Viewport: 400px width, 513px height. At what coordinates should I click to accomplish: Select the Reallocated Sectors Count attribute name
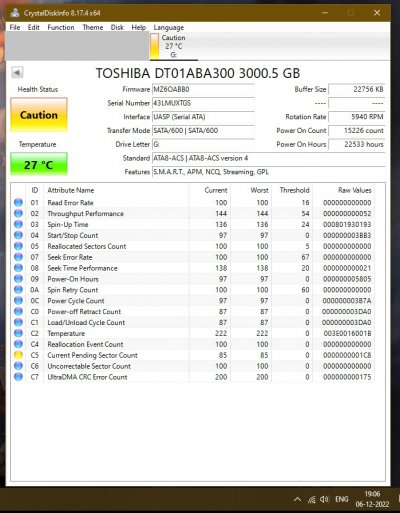(x=87, y=246)
